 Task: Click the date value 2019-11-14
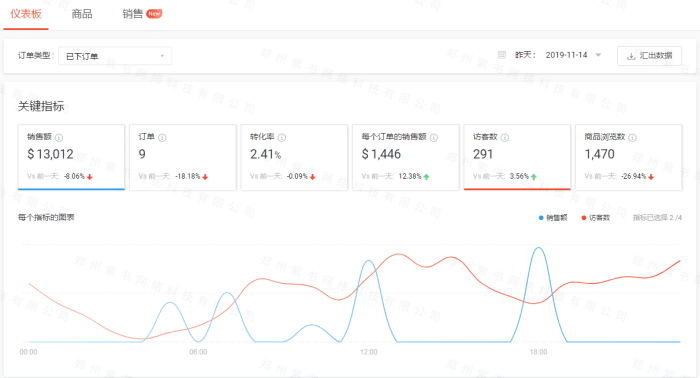(566, 55)
